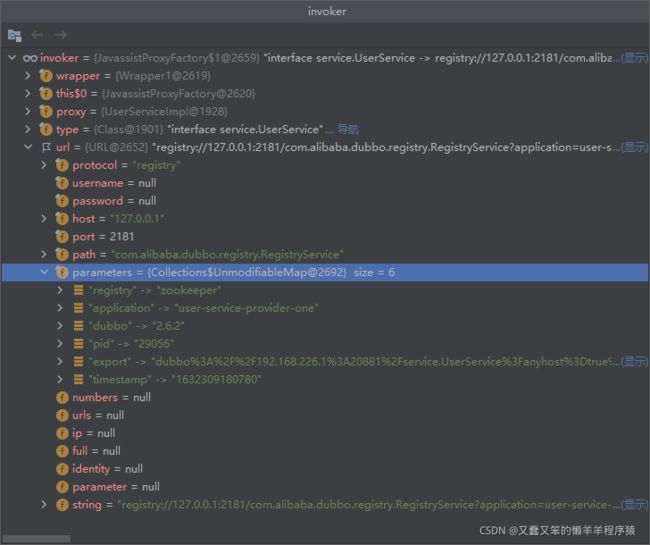This screenshot has height=545, width=650.
Task: Expand the "dubbo" map entry
Action: click(60, 326)
